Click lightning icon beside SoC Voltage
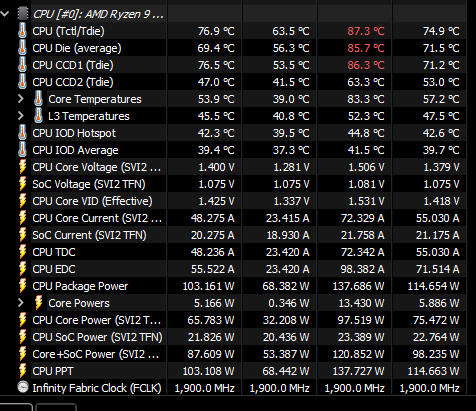The width and height of the screenshot is (476, 411). [22, 184]
